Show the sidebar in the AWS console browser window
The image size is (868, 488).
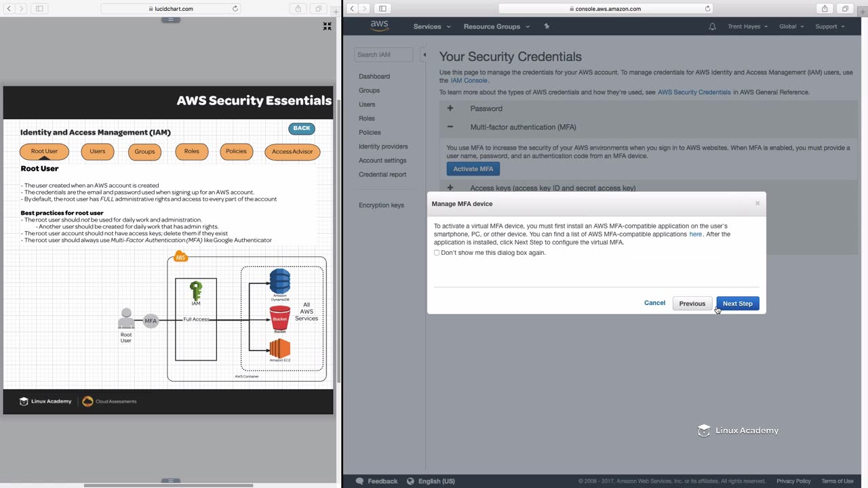tap(382, 9)
